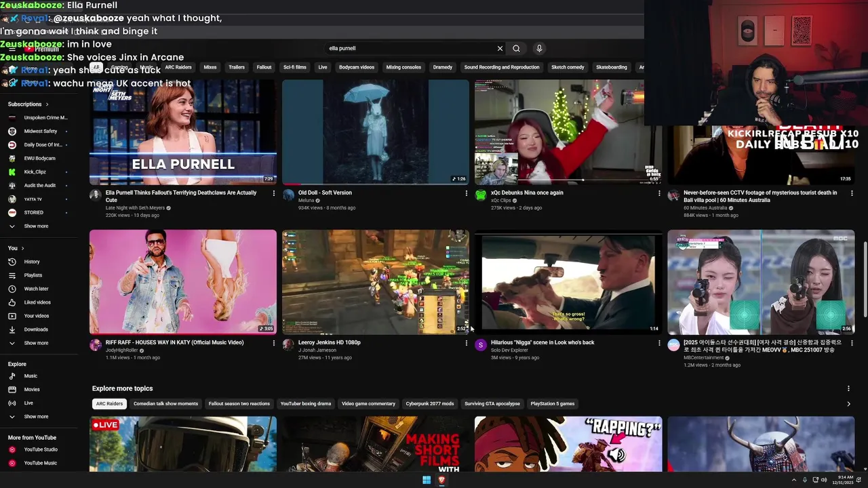Show hidden system tray icons
This screenshot has width=868, height=488.
pyautogui.click(x=794, y=480)
